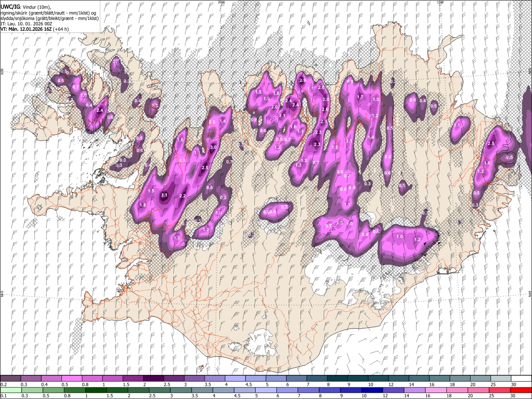Click the white swatch after 30 in upper legend

(x=521, y=379)
